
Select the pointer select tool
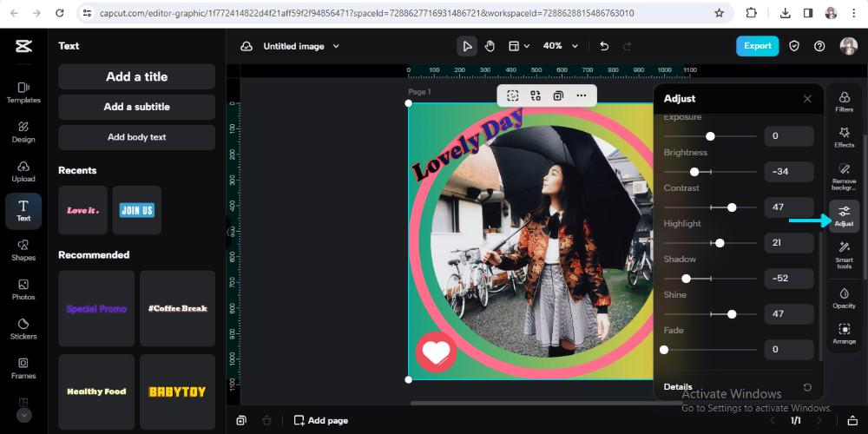(467, 46)
